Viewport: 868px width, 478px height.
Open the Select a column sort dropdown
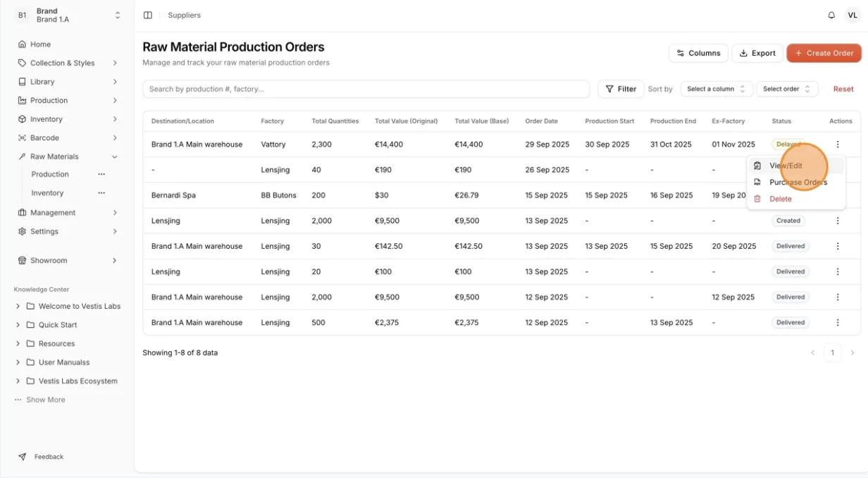pos(716,89)
